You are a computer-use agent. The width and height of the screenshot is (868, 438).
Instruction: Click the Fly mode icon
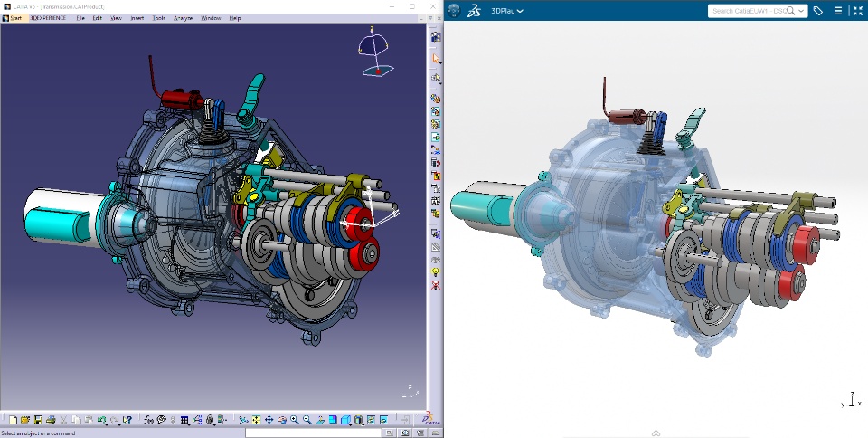[x=242, y=420]
